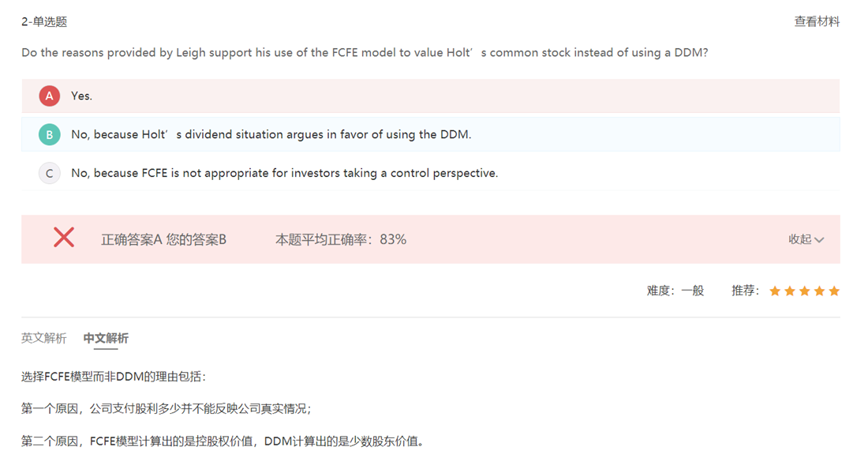
Task: Click the fifth recommendation star
Action: (x=834, y=291)
